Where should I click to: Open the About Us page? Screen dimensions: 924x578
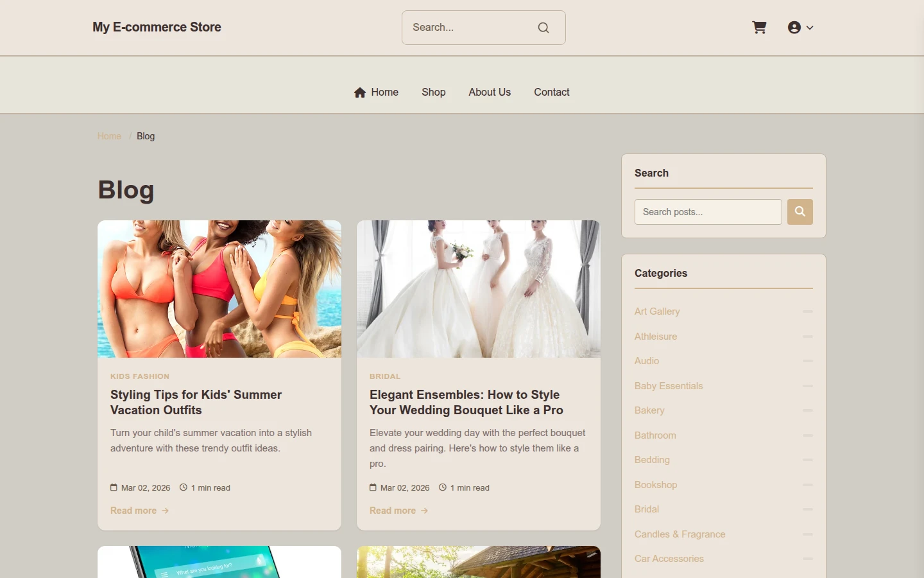click(x=490, y=92)
